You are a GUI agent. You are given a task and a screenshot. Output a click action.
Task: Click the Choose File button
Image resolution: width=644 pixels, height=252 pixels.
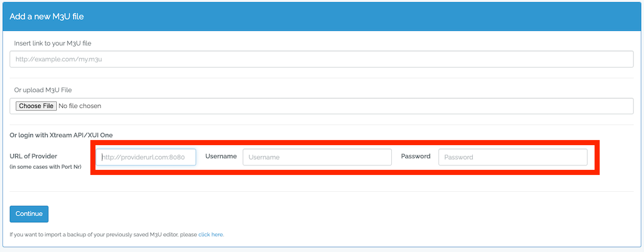[36, 106]
